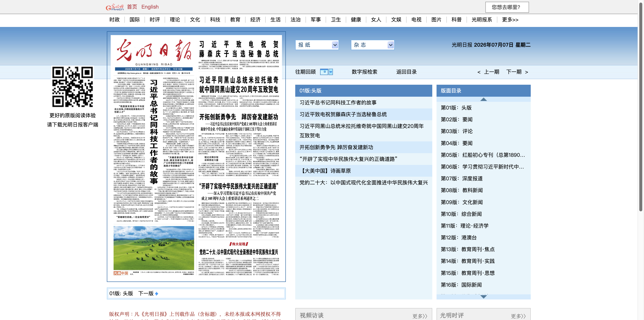Open 【大美中国】诗画草原 article
Image resolution: width=644 pixels, height=320 pixels.
(x=325, y=171)
